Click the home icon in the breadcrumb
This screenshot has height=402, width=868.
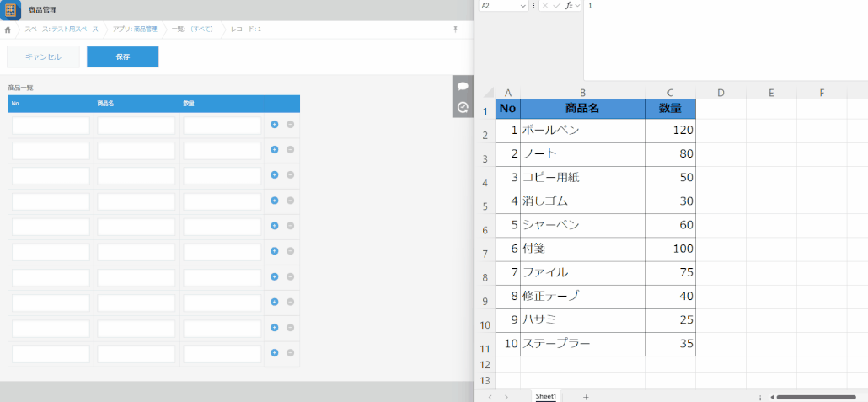pos(8,29)
